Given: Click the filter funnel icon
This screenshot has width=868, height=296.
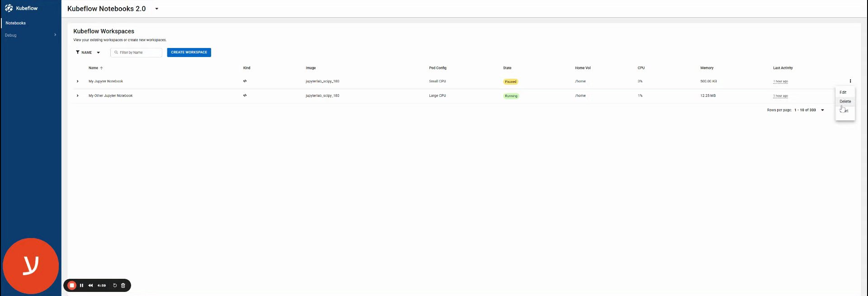Looking at the screenshot, I should click(78, 52).
